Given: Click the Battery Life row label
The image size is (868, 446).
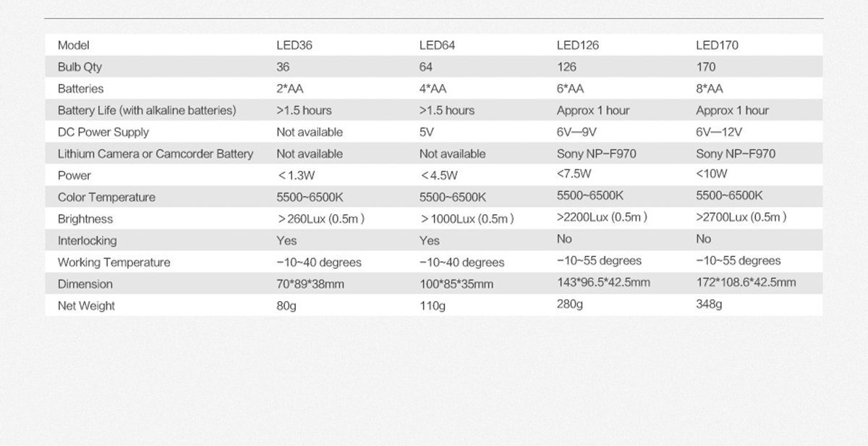Looking at the screenshot, I should 147,110.
